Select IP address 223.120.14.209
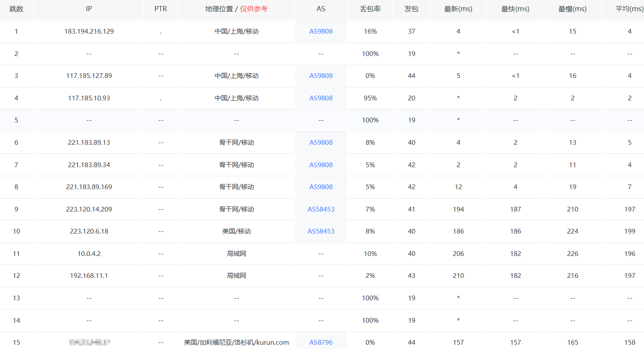This screenshot has width=644, height=349. click(89, 209)
